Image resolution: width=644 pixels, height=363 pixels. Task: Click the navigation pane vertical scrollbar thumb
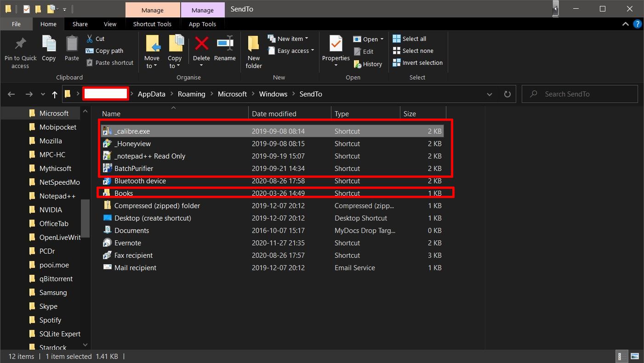[x=85, y=218]
